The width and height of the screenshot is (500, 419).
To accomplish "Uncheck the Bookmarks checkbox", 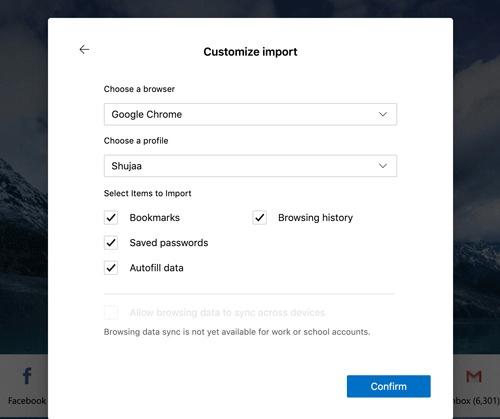I will coord(111,218).
